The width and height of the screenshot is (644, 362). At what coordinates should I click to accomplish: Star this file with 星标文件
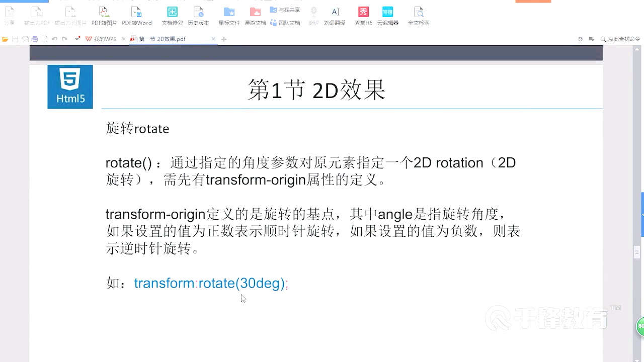point(229,13)
